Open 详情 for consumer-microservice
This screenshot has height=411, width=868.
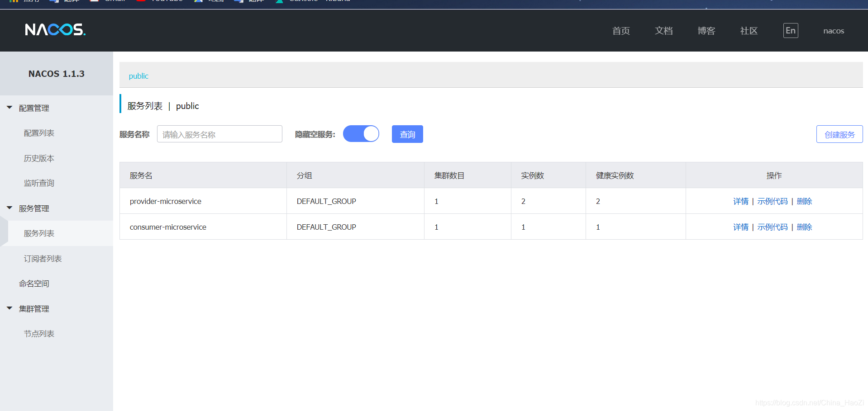[741, 227]
